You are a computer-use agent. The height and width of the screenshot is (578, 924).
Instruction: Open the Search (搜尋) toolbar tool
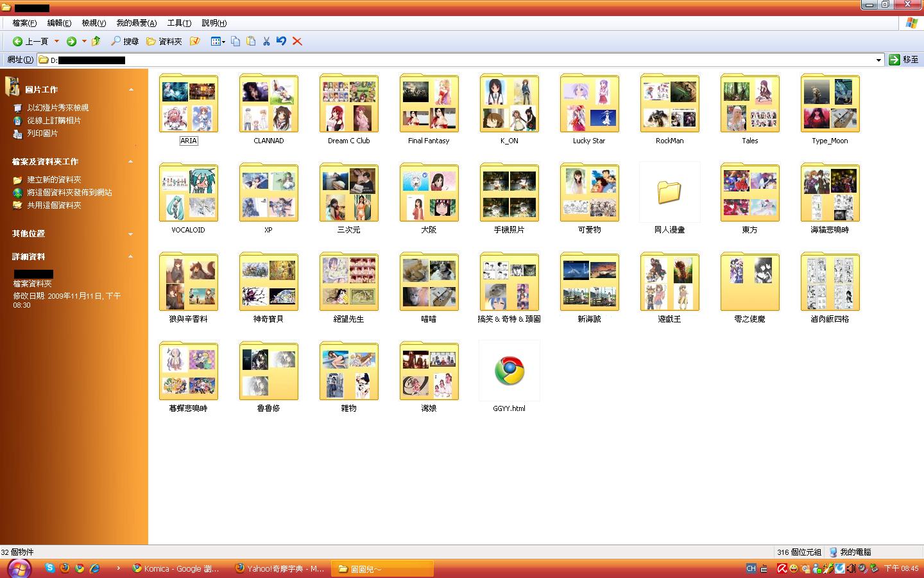point(124,41)
